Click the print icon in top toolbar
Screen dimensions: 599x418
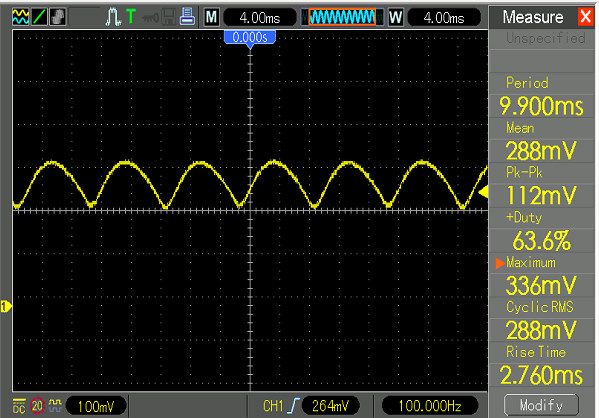click(187, 16)
